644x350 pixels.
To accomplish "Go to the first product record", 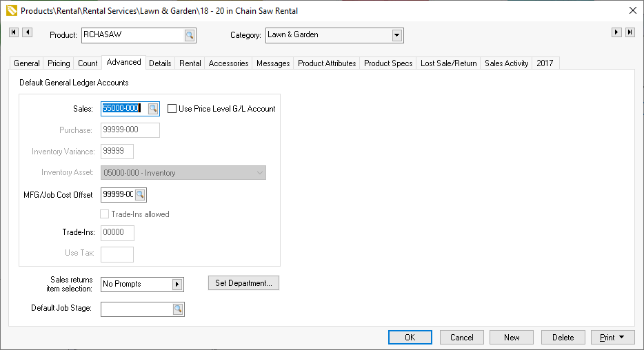I will (14, 32).
